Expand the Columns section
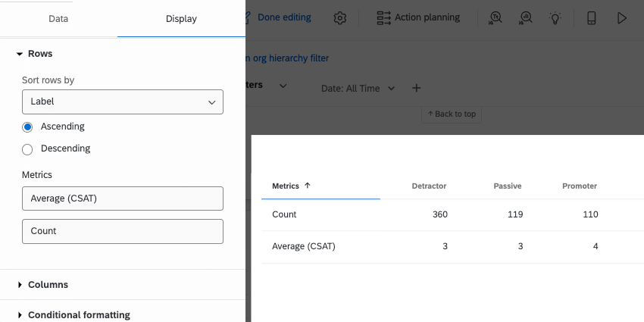The image size is (644, 322). [48, 285]
